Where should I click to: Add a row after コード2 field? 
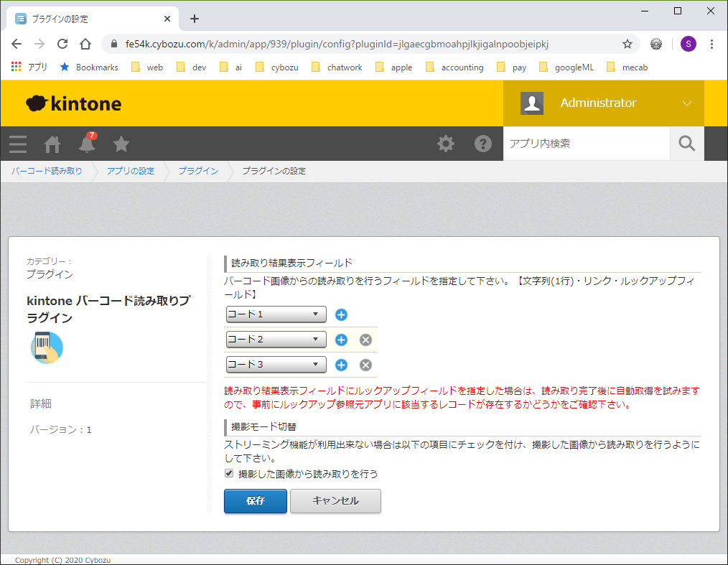coord(341,340)
